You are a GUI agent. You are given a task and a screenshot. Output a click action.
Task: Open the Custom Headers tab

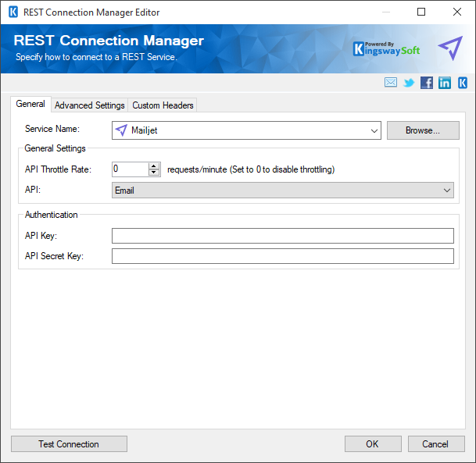point(163,105)
